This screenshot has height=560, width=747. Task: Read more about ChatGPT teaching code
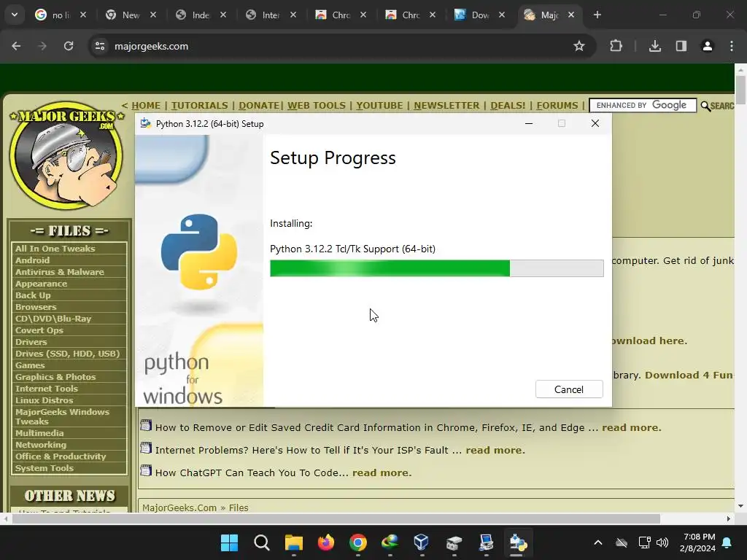[x=382, y=472]
